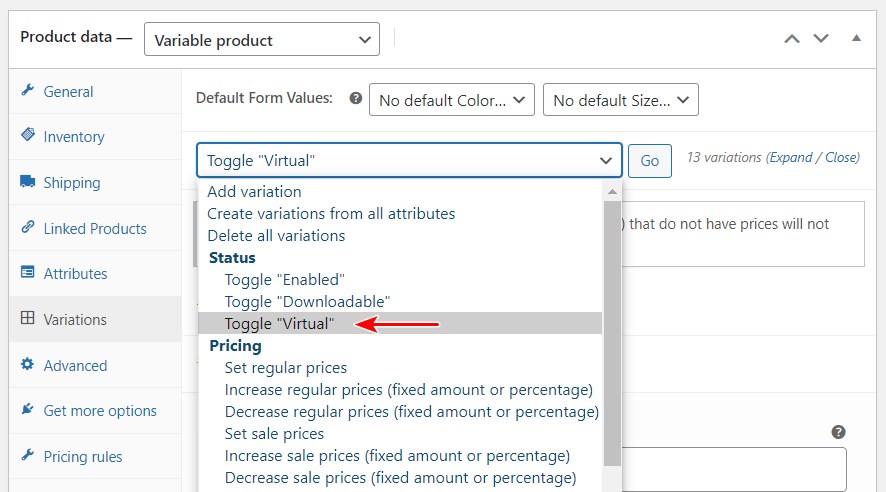
Task: Open the General tab
Action: point(95,92)
